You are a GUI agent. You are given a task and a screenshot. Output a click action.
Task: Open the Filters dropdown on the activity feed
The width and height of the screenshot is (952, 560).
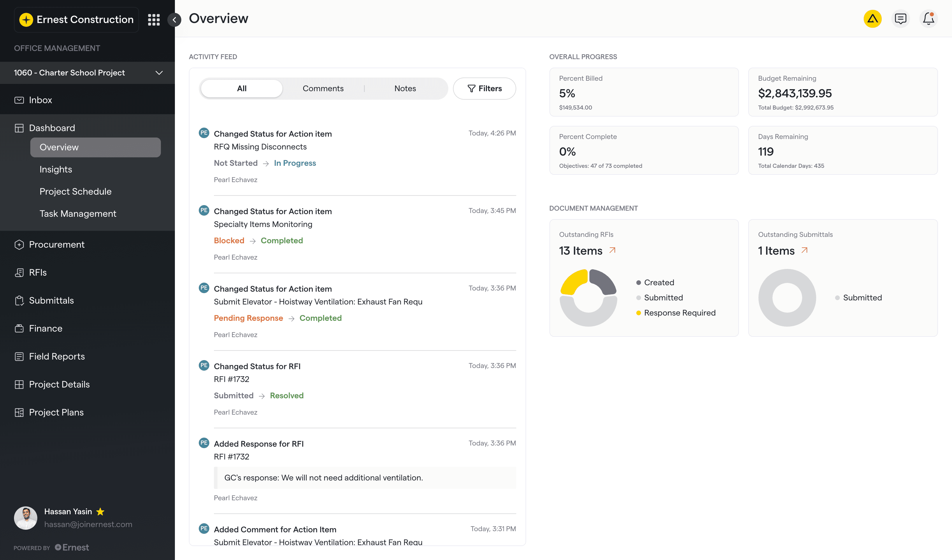point(485,88)
